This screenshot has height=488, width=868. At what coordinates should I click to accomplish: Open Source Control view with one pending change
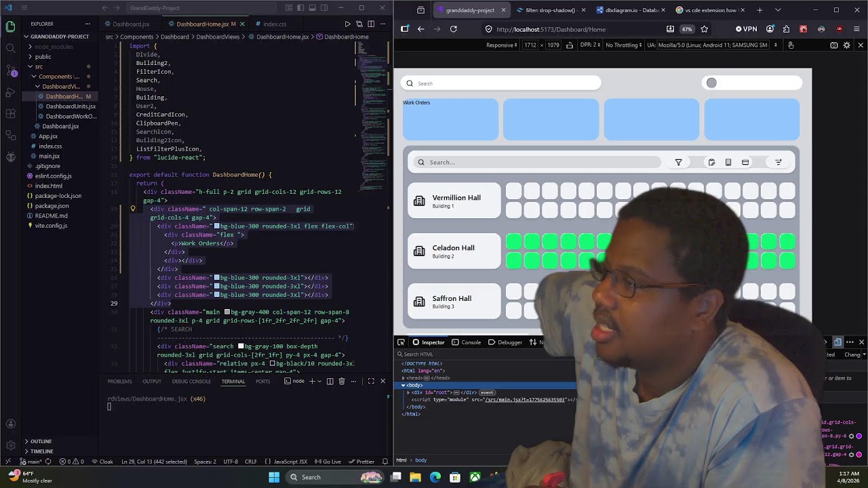10,70
